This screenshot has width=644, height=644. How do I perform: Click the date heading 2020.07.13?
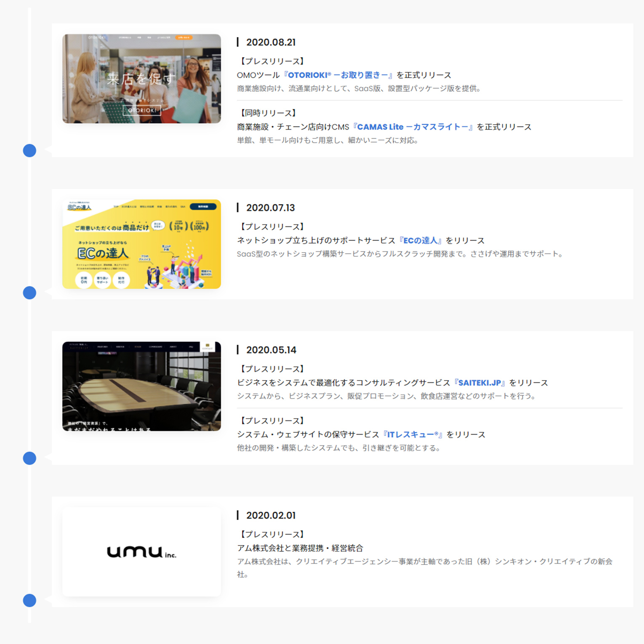click(x=270, y=208)
